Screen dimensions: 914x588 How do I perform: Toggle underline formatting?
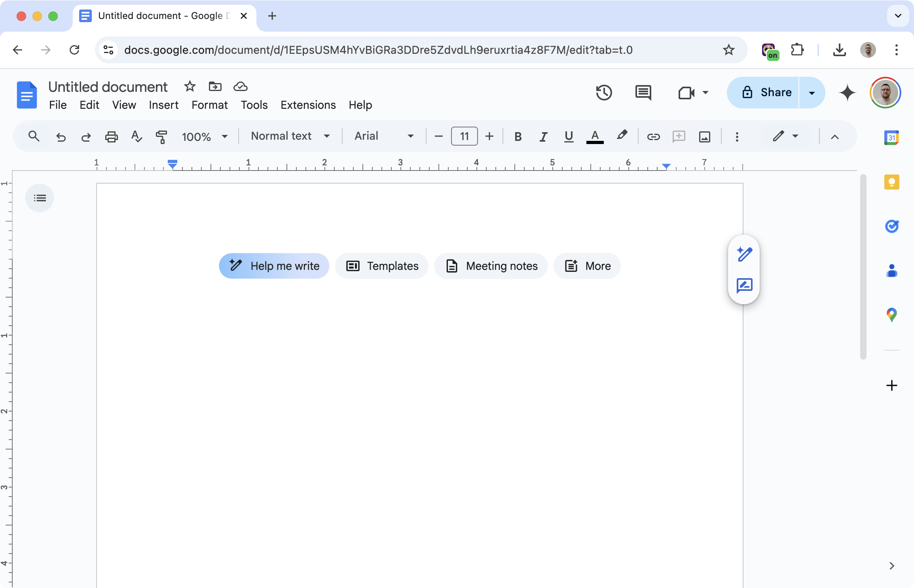[569, 137]
